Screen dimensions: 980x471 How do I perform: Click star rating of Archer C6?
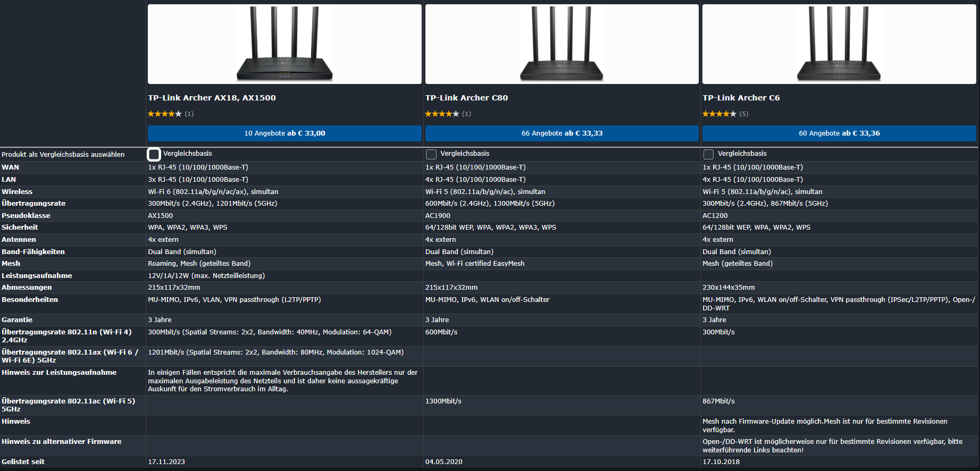[719, 114]
